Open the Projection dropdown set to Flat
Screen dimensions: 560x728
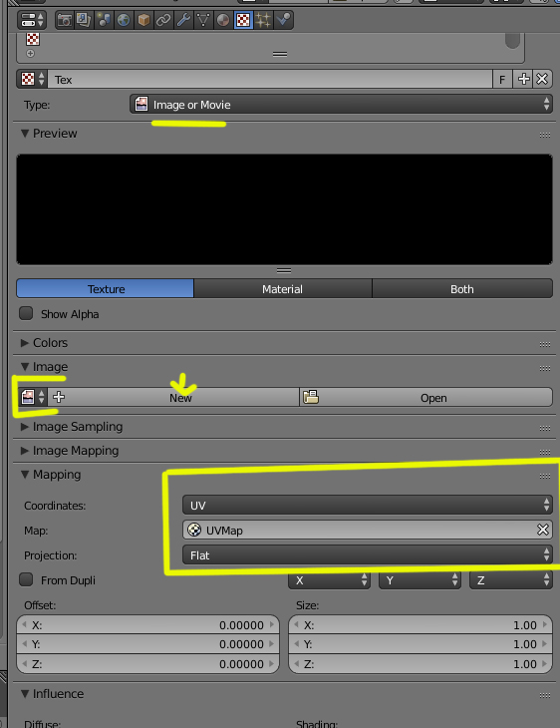coord(368,554)
